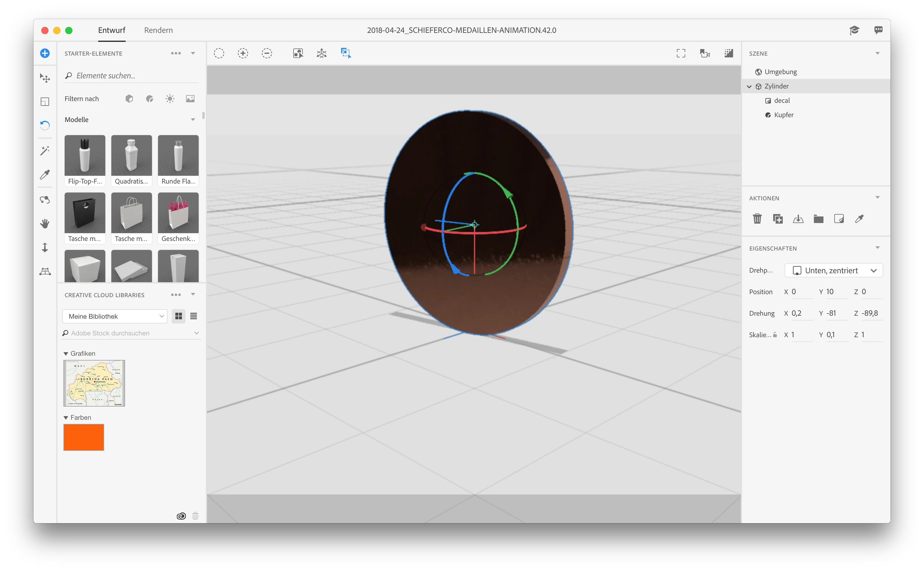Select the Eyedropper sampler tool
Viewport: 924px width, 571px height.
tap(45, 175)
